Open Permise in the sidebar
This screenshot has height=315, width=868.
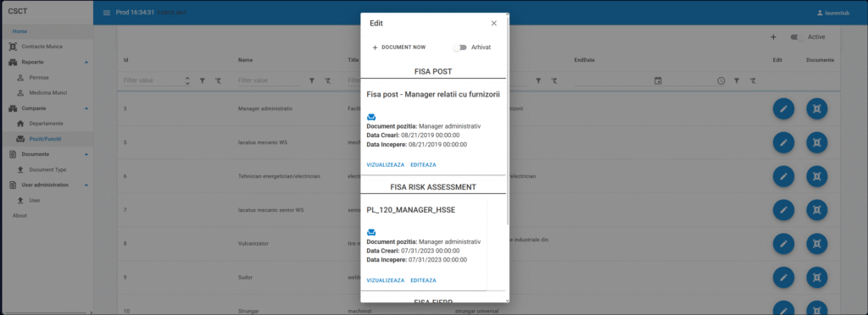click(39, 77)
